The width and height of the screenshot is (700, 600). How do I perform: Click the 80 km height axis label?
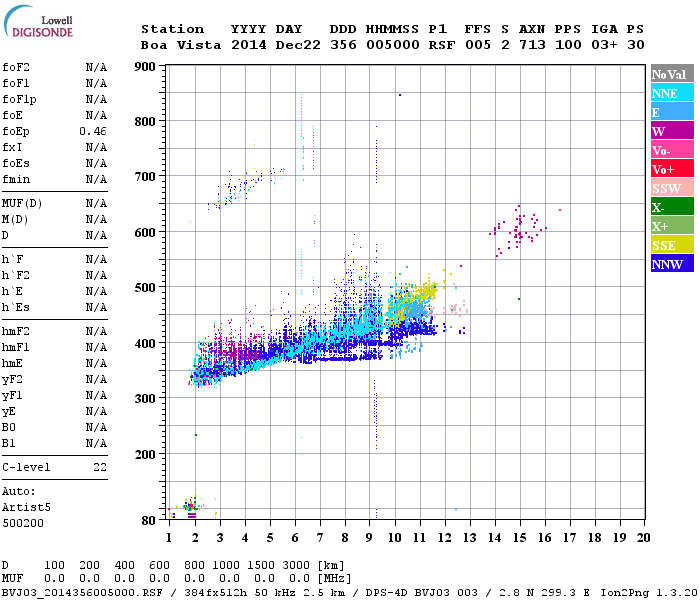click(x=149, y=521)
